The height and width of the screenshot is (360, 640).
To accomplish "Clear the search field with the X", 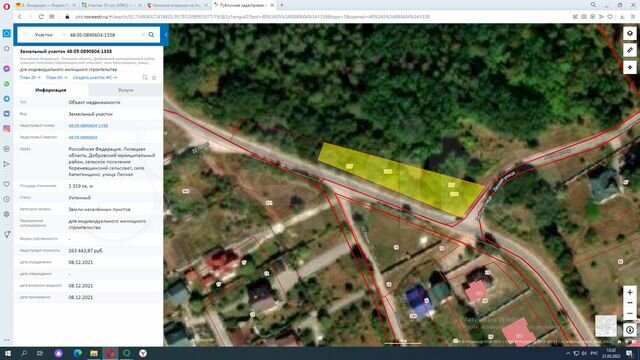I will [x=143, y=35].
